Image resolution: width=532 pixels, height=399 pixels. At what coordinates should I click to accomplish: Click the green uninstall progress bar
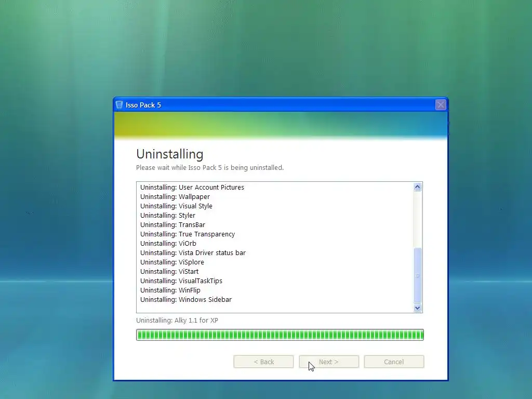coord(280,335)
